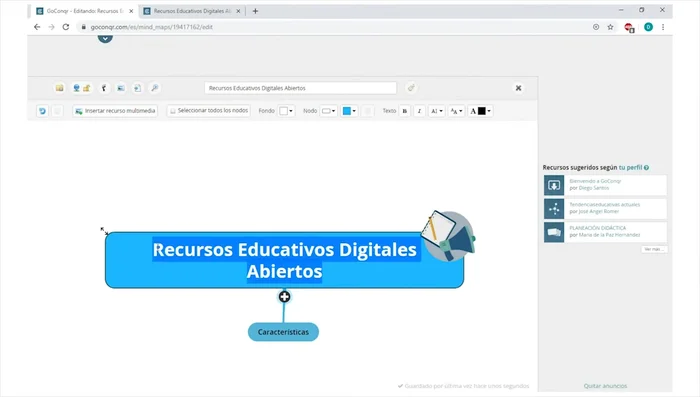Click Insertar recurso multimedia button
Viewport: 700px width, 397px height.
pyautogui.click(x=115, y=111)
